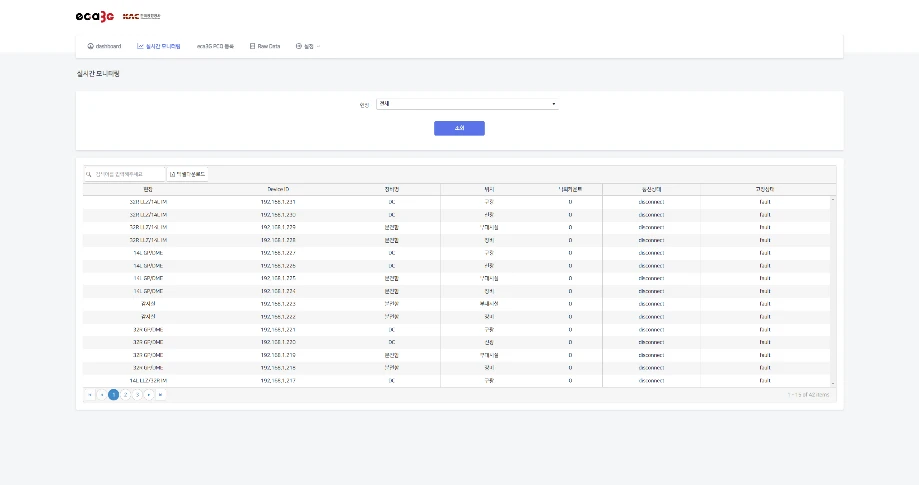Click table scrollbar up arrow
919x485 pixels.
pos(833,200)
